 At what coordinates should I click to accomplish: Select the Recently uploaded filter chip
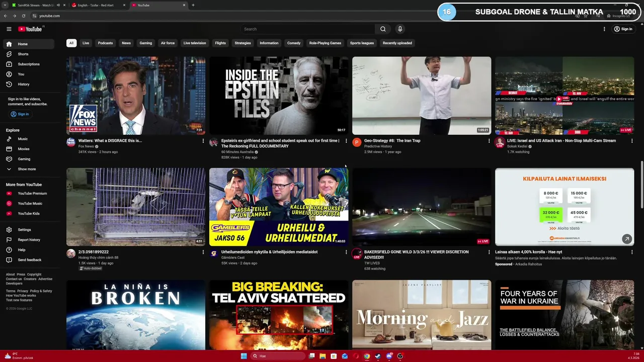pyautogui.click(x=397, y=43)
